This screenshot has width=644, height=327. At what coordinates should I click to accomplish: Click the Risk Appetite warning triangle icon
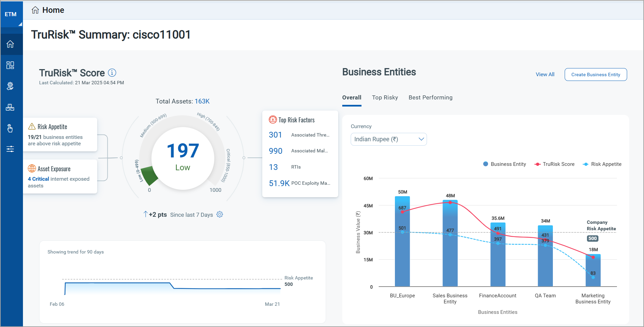[32, 126]
